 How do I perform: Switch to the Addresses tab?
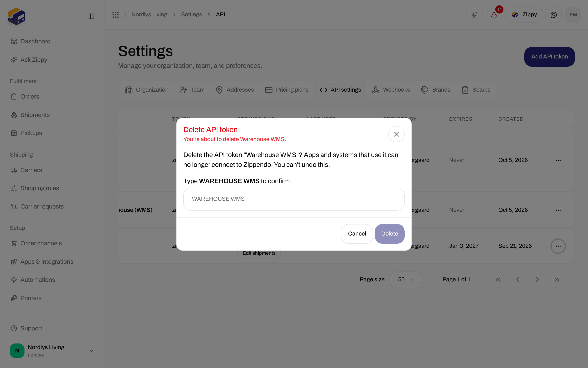(235, 90)
